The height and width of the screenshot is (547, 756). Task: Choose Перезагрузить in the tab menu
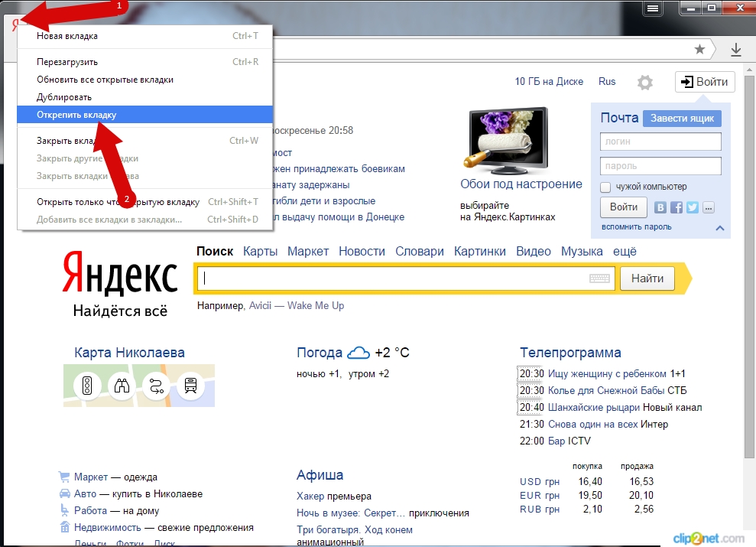click(x=145, y=62)
